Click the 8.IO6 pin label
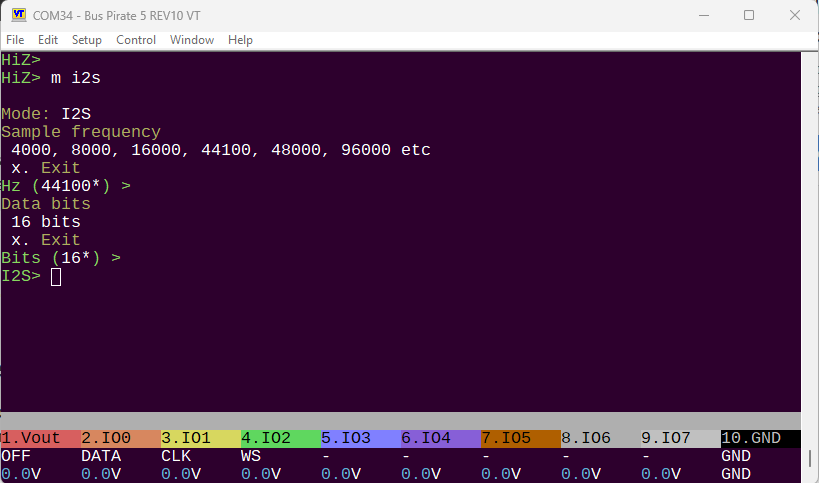 point(601,438)
